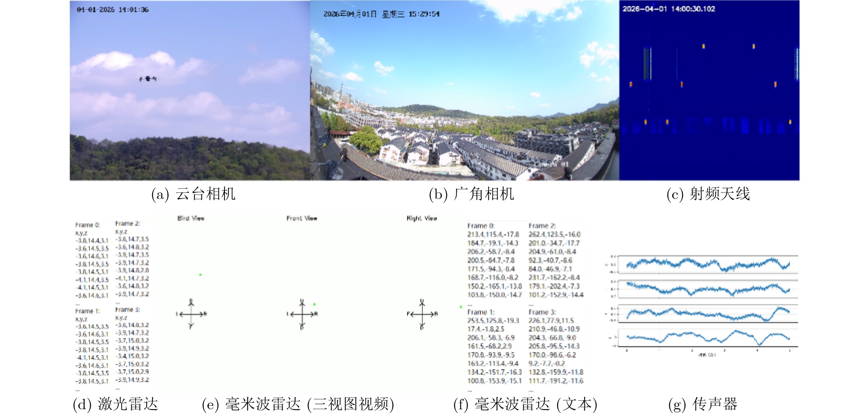Screen dimensions: 868x413
Task: Click the axis cross under Bird View
Action: (192, 314)
